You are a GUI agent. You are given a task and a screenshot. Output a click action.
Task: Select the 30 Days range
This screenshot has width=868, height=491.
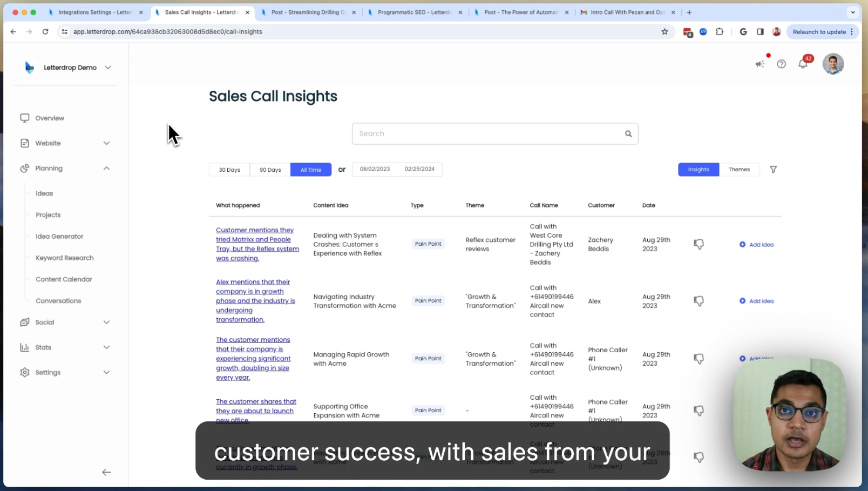(229, 170)
